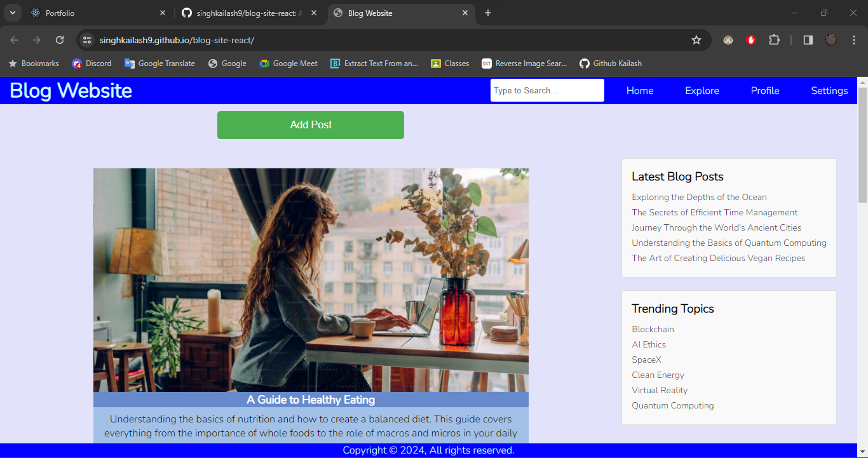The height and width of the screenshot is (458, 868).
Task: Open a new tab with plus icon
Action: tap(488, 13)
